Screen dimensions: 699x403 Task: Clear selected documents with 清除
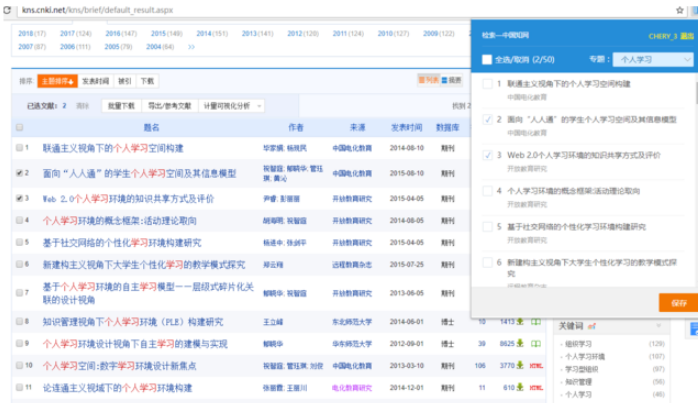[x=82, y=106]
